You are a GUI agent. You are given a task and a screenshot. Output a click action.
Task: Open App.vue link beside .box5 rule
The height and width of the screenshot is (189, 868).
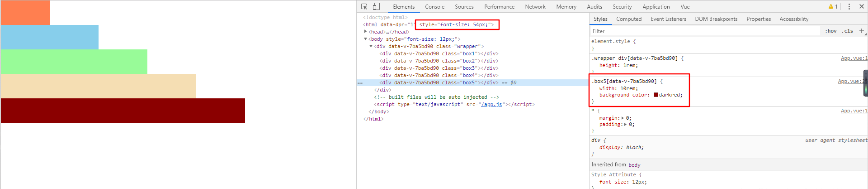point(851,81)
